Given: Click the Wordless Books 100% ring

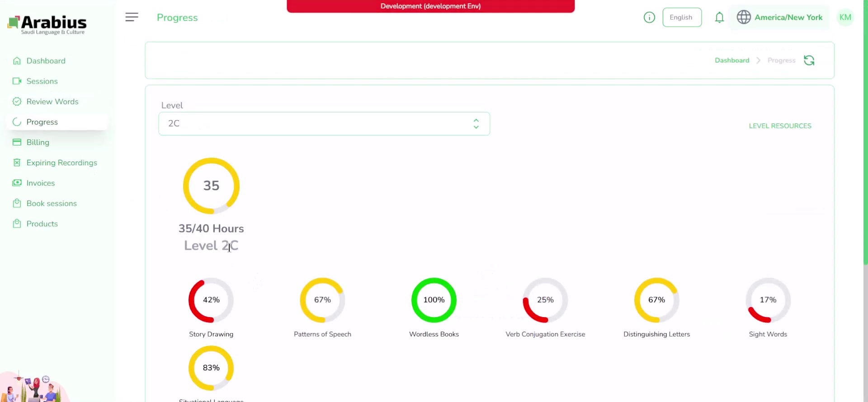Looking at the screenshot, I should click(x=434, y=300).
